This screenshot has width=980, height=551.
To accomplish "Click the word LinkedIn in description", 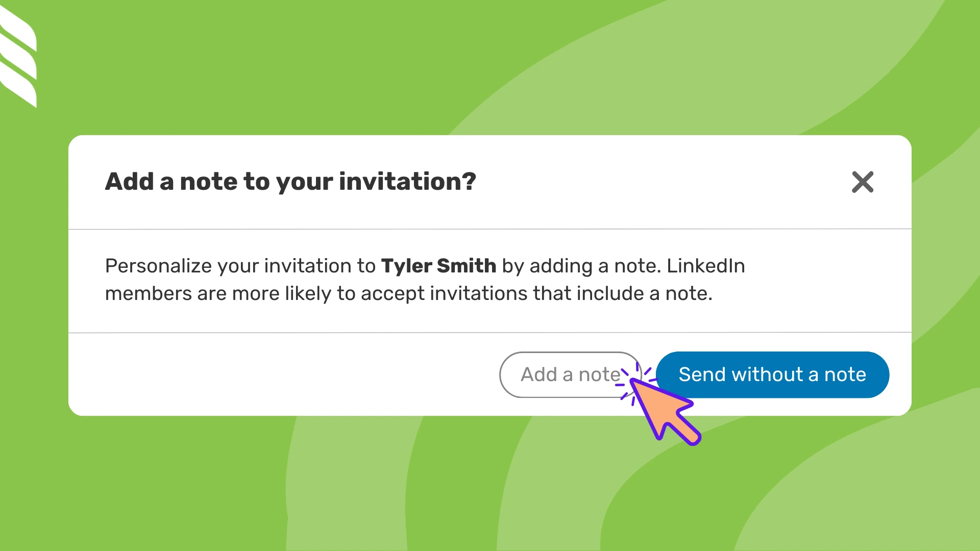I will 706,266.
